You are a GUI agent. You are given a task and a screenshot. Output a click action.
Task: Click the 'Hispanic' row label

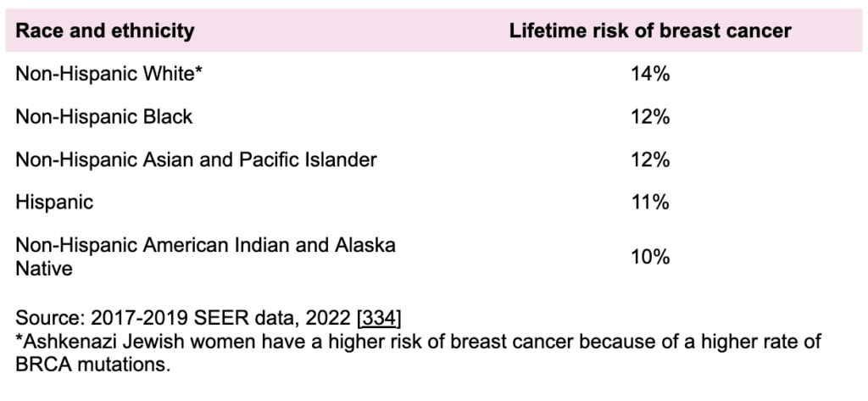point(54,203)
